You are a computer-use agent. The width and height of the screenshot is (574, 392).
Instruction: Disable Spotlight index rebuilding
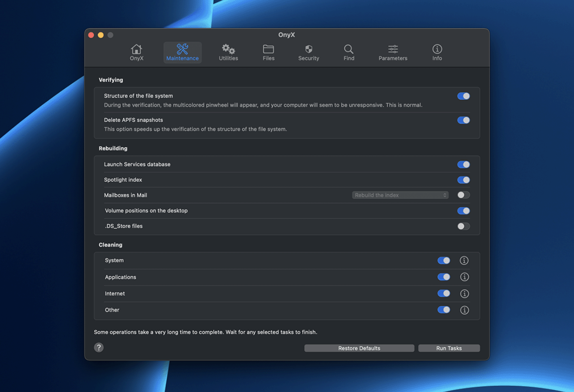pyautogui.click(x=463, y=180)
